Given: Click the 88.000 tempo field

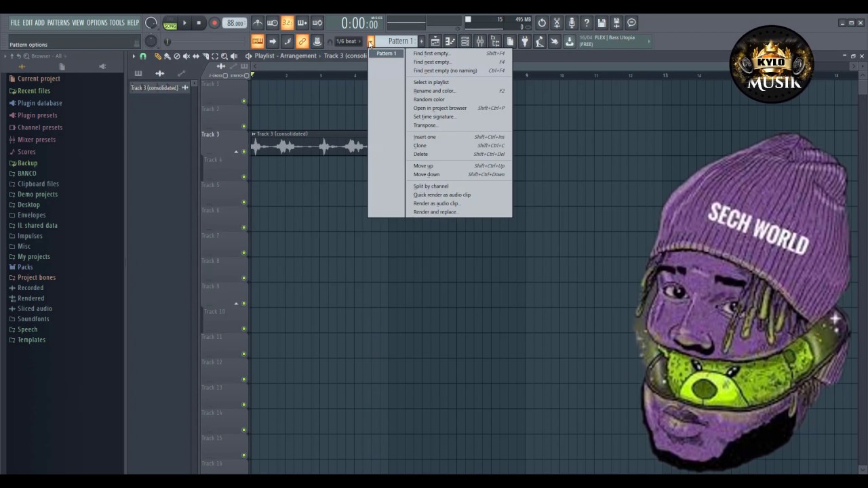Looking at the screenshot, I should click(x=235, y=23).
